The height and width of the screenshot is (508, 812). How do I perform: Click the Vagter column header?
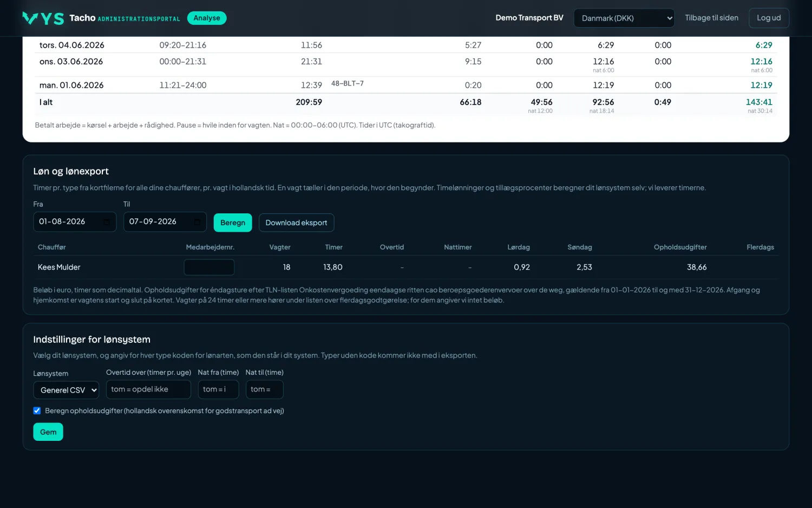(x=280, y=247)
